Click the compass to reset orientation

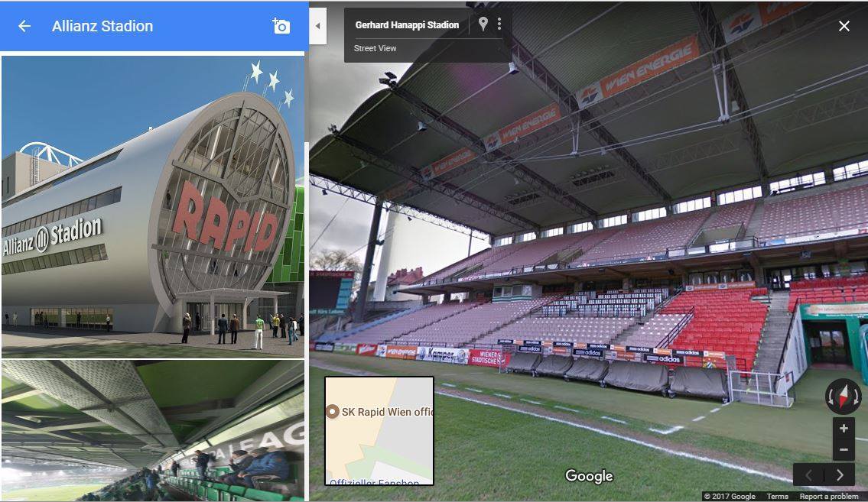tap(844, 396)
